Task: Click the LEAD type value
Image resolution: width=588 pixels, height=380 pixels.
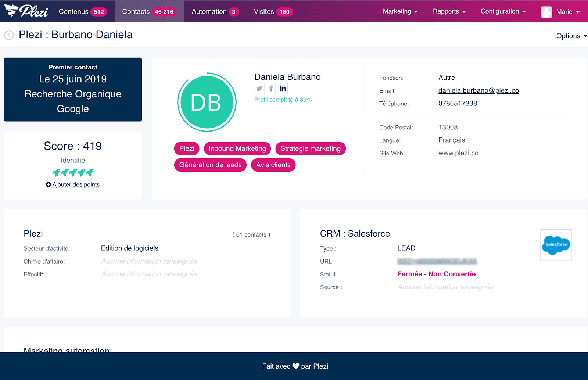Action: (406, 248)
